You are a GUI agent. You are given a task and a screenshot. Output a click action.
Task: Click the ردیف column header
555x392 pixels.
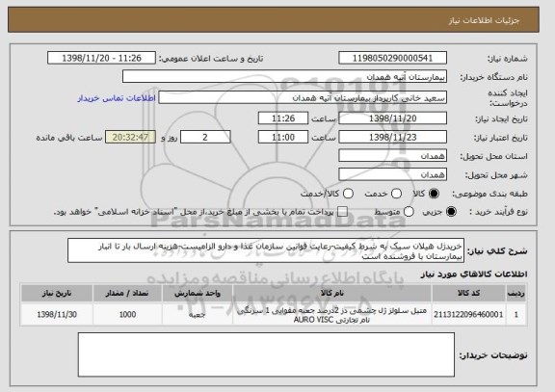[516, 294]
